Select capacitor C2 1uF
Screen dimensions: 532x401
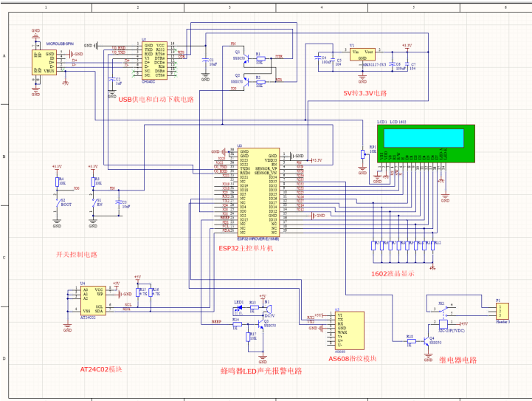pyautogui.click(x=111, y=79)
